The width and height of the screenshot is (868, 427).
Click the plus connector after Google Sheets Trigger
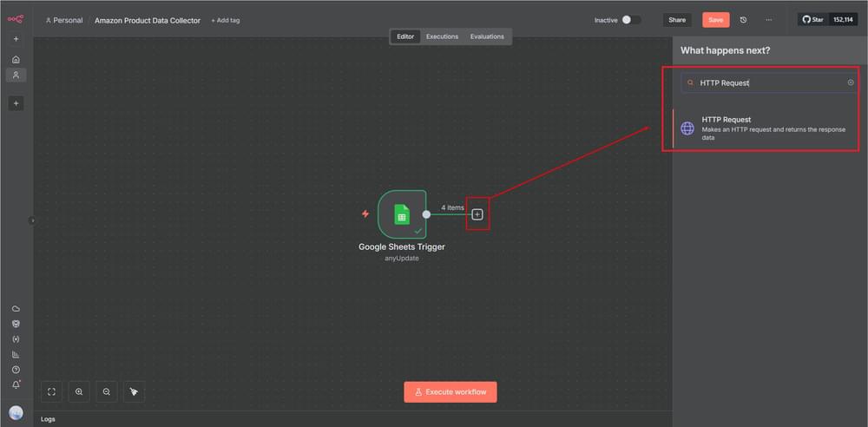point(477,213)
